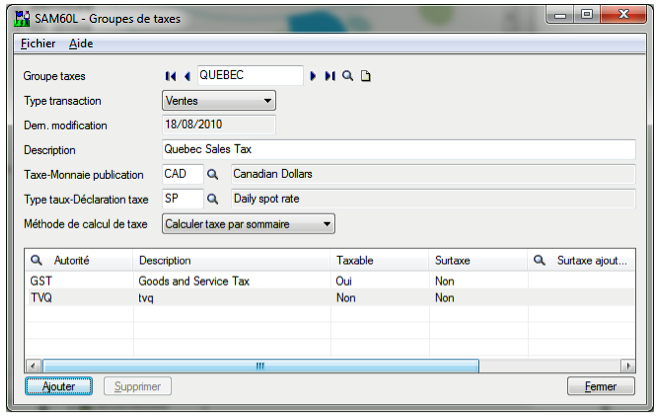
Task: Click SAM60L application icon in title bar
Action: 22,19
